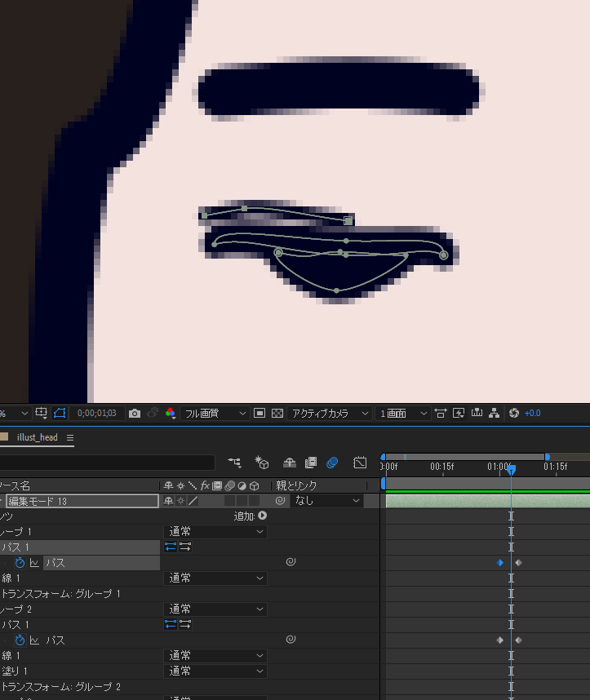This screenshot has height=700, width=590.
Task: Click the 追加 add button arrow
Action: [262, 516]
